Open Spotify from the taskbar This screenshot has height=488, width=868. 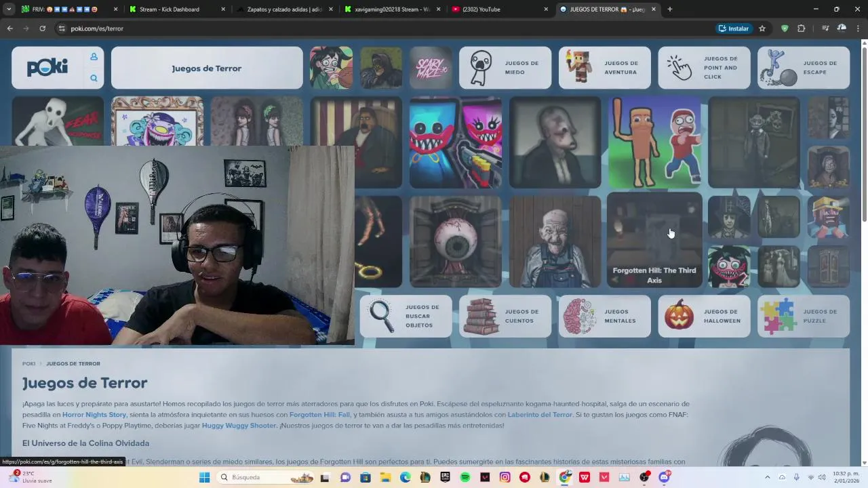point(465,477)
